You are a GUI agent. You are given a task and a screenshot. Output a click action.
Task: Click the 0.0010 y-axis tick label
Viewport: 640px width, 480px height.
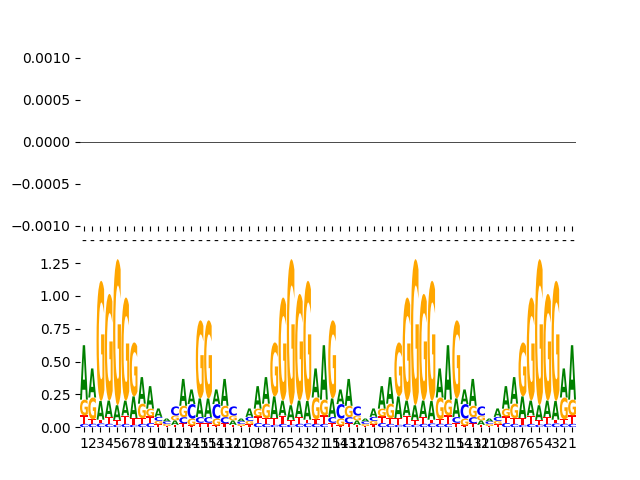pyautogui.click(x=46, y=59)
